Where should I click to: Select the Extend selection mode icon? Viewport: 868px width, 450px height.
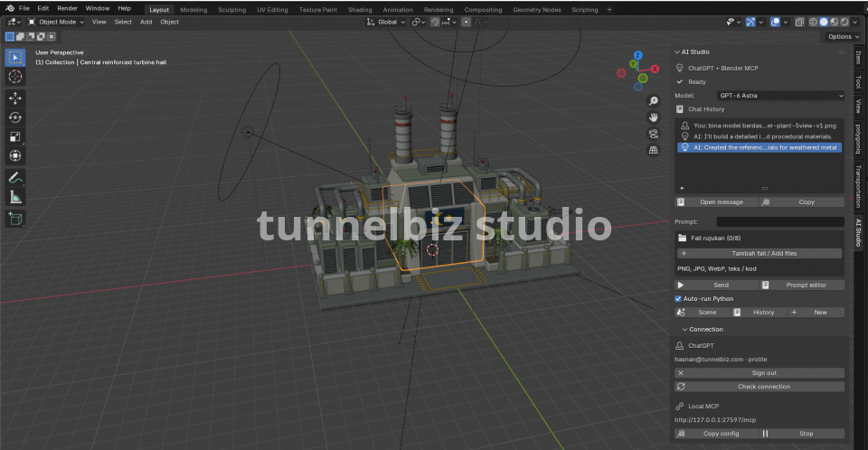(x=20, y=36)
